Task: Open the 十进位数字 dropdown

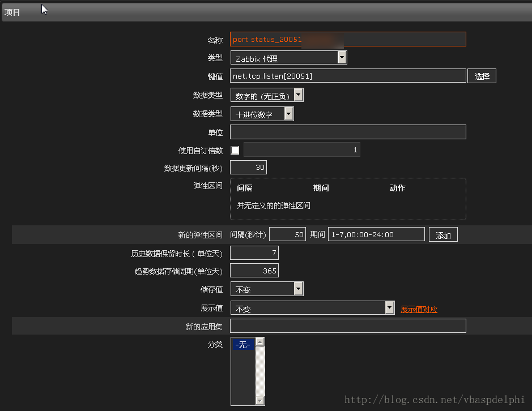Action: point(262,114)
